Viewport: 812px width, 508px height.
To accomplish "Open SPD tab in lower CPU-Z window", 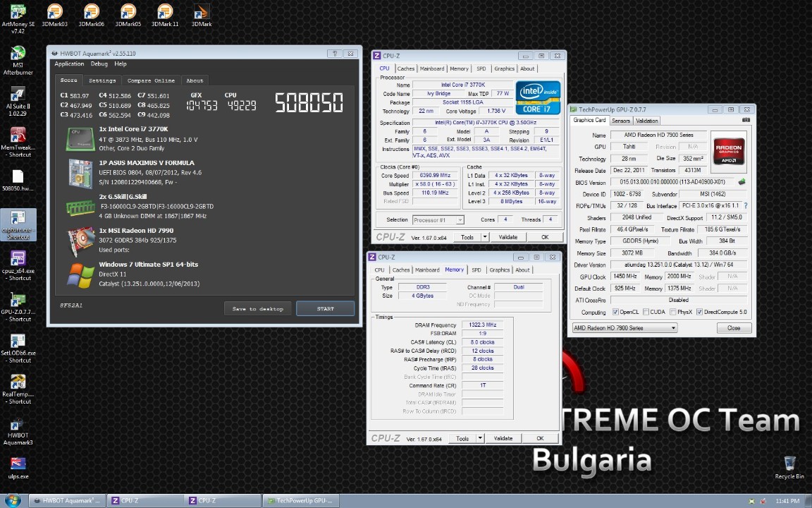I will point(476,270).
